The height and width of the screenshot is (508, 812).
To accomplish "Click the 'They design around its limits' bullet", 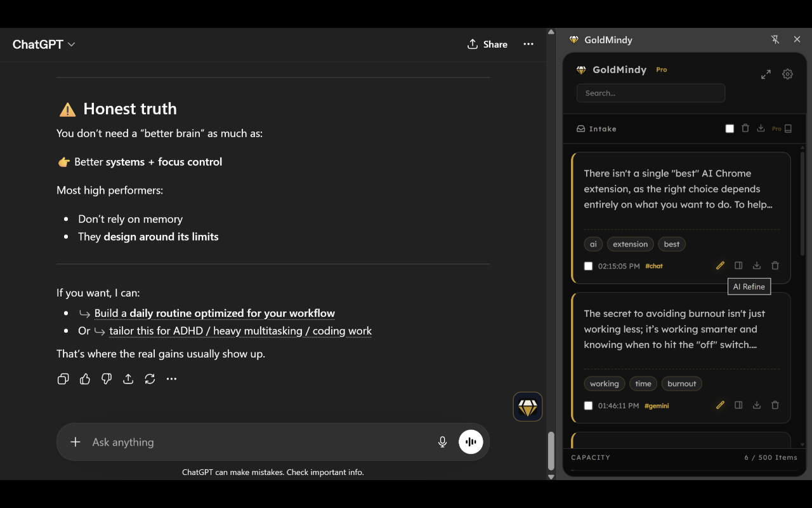I will click(x=148, y=237).
